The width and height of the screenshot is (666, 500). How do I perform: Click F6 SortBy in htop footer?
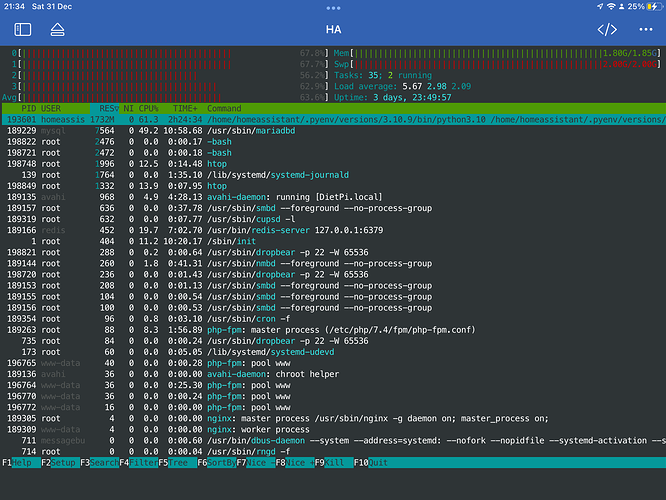tap(217, 463)
